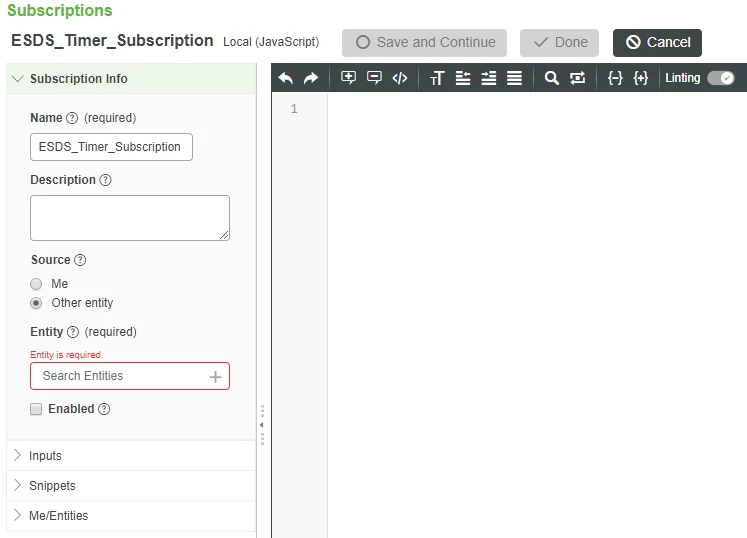Open the replace tool icon
The image size is (747, 538).
pyautogui.click(x=577, y=78)
